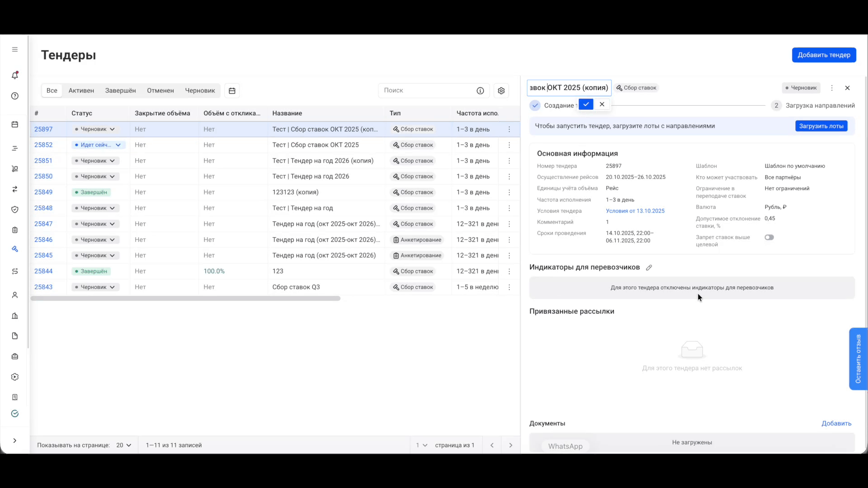Image resolution: width=868 pixels, height=488 pixels.
Task: Click the horizontal table scrollbar
Action: (x=185, y=299)
